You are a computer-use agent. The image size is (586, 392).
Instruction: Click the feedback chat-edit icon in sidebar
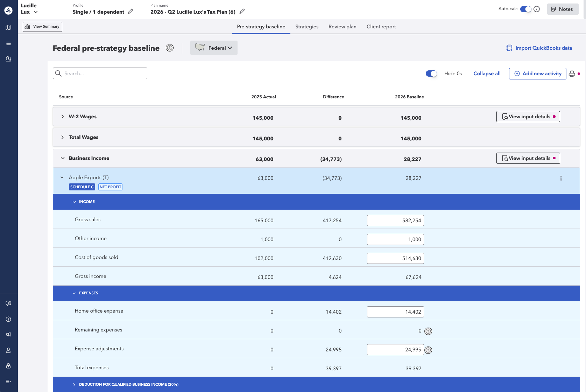click(8, 303)
